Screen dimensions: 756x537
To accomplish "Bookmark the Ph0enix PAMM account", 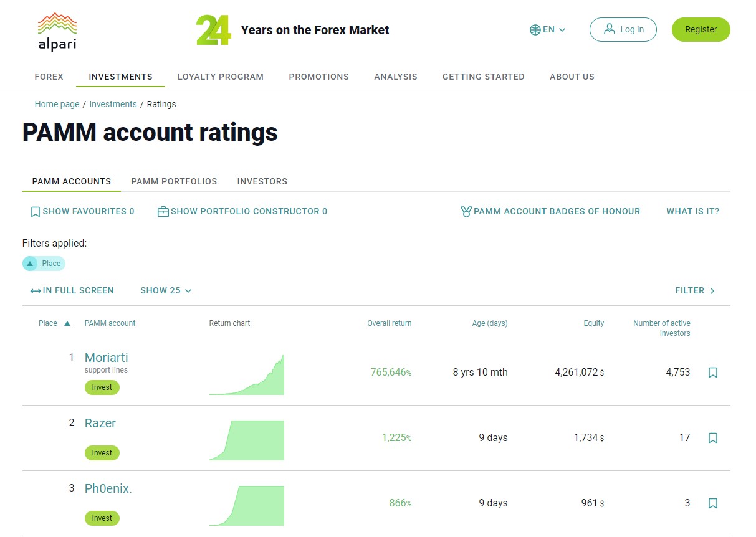I will pos(712,503).
